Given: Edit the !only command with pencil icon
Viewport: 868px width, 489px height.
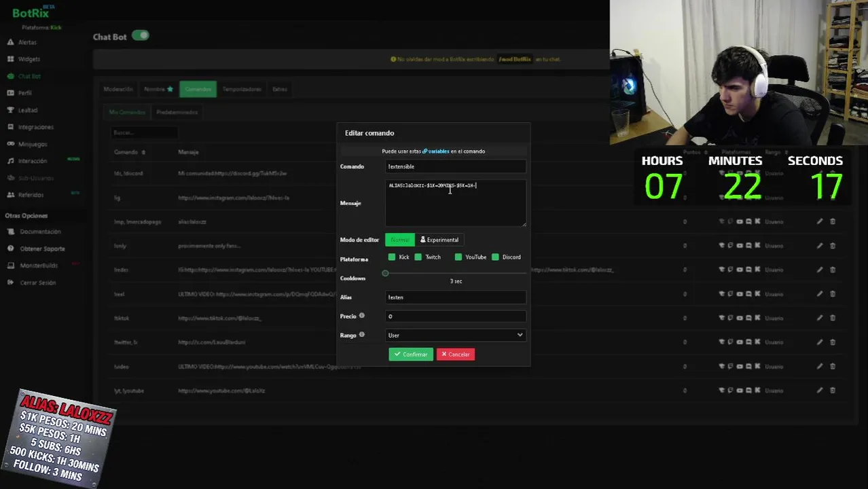Looking at the screenshot, I should (x=820, y=246).
